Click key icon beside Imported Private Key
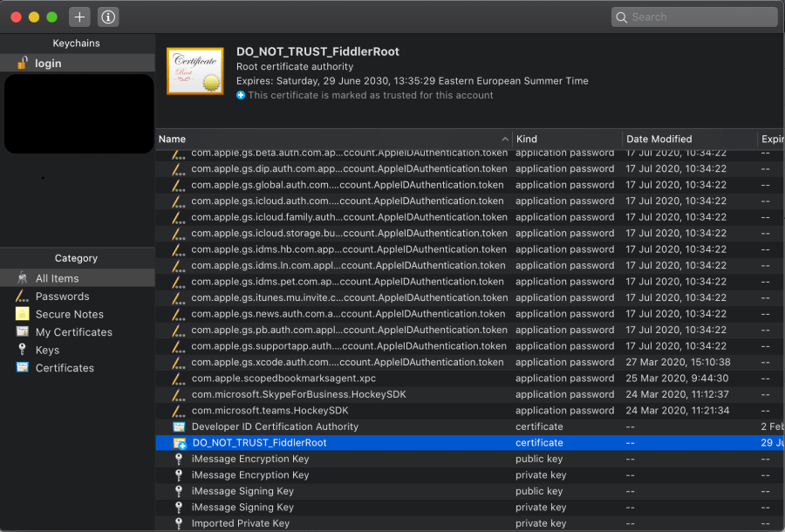785x532 pixels. 176,522
